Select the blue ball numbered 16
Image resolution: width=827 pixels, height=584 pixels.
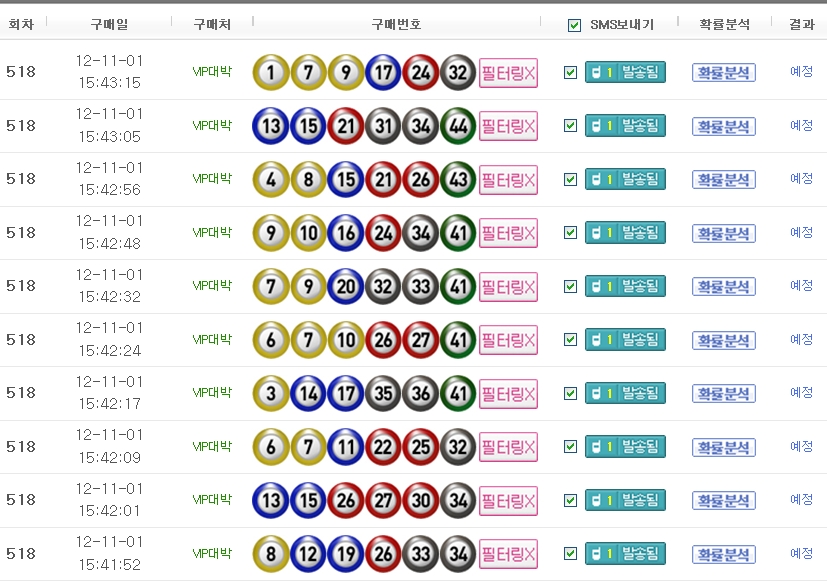tap(346, 233)
